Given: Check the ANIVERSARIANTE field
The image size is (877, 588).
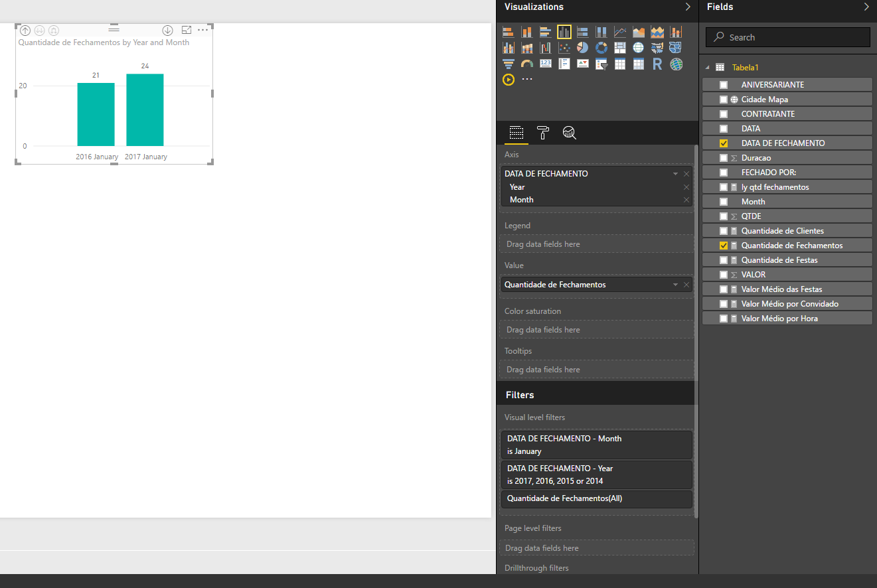Looking at the screenshot, I should (724, 85).
